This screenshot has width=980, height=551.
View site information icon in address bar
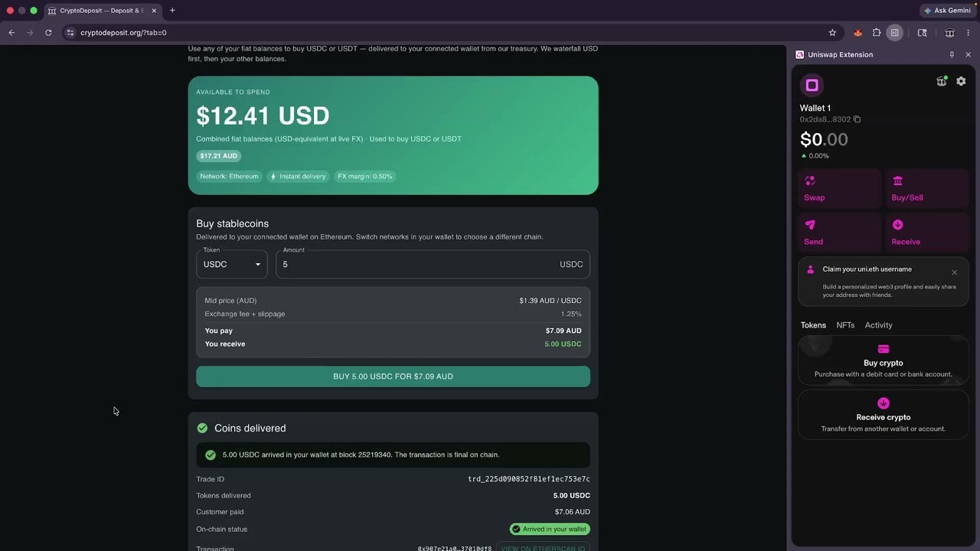(70, 33)
